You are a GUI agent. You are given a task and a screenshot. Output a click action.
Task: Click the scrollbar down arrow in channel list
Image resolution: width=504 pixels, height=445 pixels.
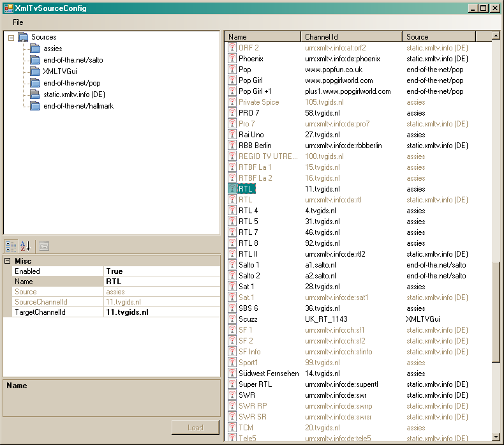point(496,437)
